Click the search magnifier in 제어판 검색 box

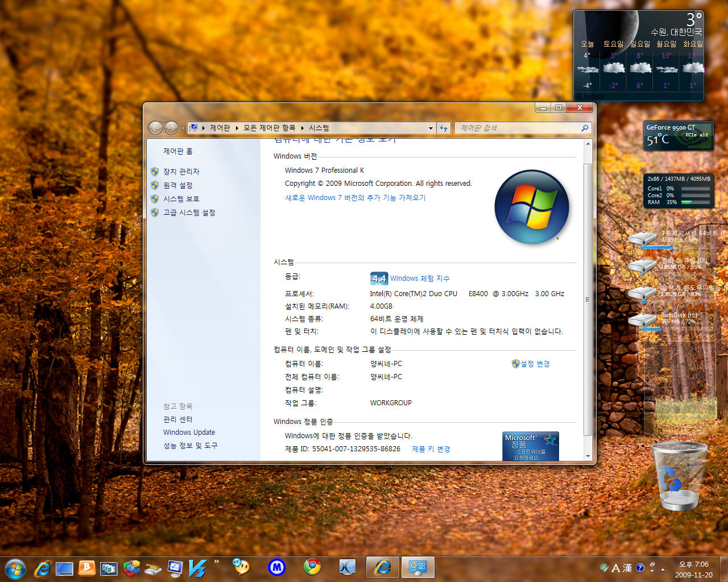coord(585,128)
